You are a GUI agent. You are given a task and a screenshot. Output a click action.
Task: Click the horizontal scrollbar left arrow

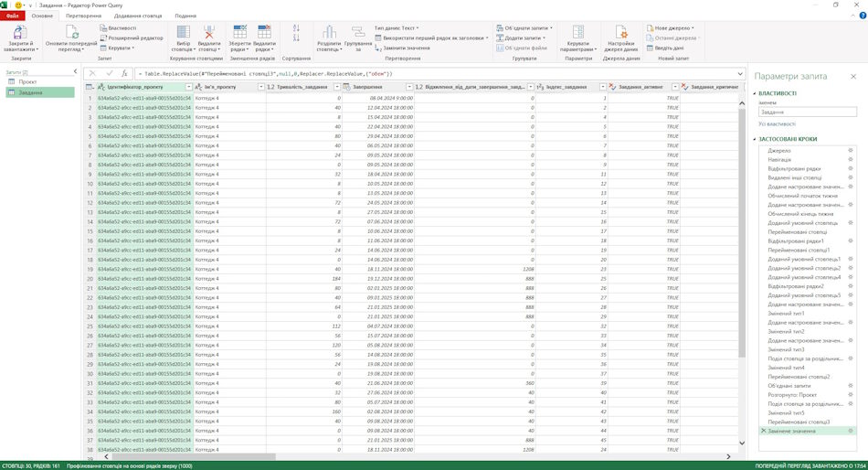click(106, 456)
